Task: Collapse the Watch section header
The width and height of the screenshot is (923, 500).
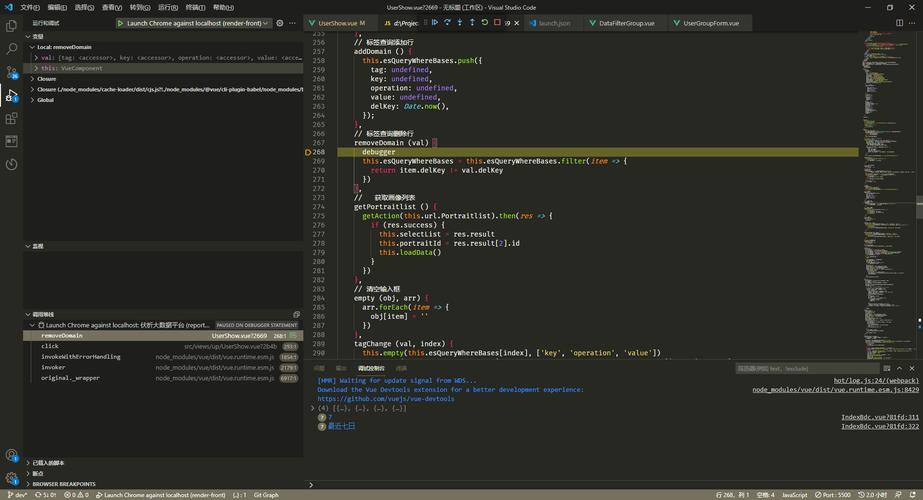Action: pyautogui.click(x=163, y=246)
